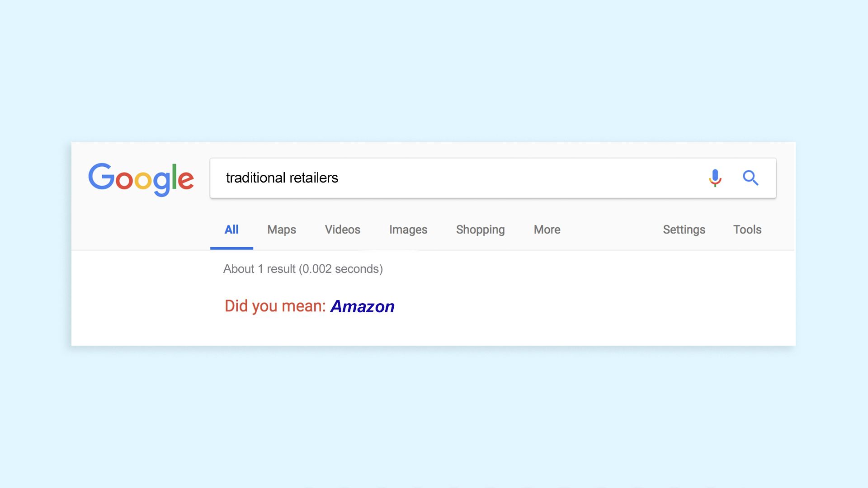Click the Images filter option
This screenshot has height=488, width=868.
click(x=408, y=230)
